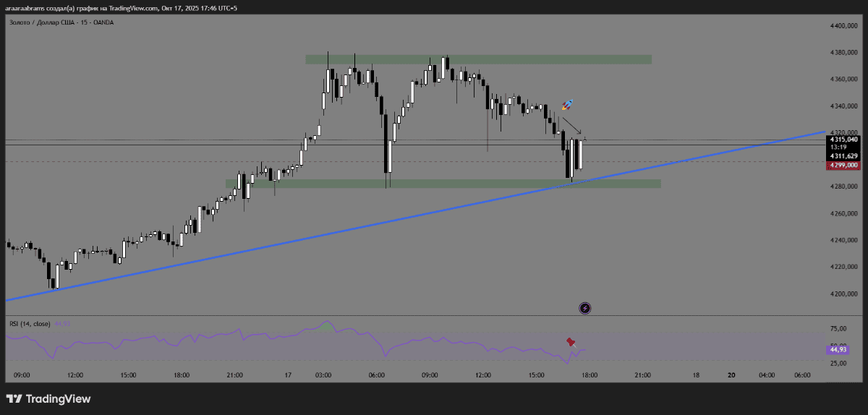Viewport: 868px width, 415px height.
Task: Click the purple lightning event icon
Action: (x=585, y=309)
